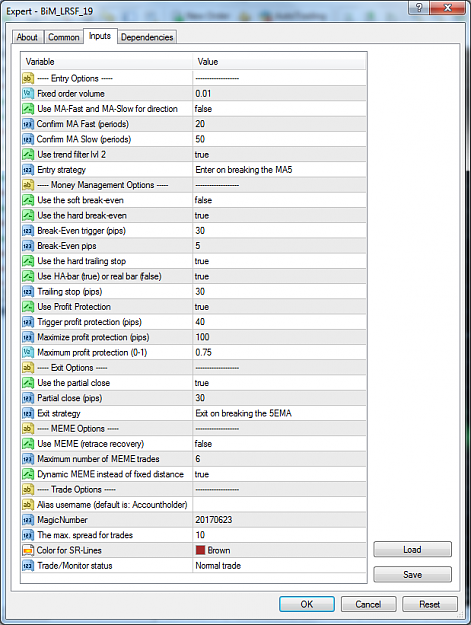Select the '----- MEME Options -----' row label

[78, 428]
